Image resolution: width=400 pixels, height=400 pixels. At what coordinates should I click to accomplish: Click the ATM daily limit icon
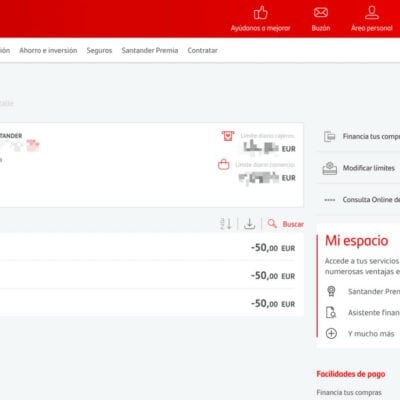coord(228,136)
